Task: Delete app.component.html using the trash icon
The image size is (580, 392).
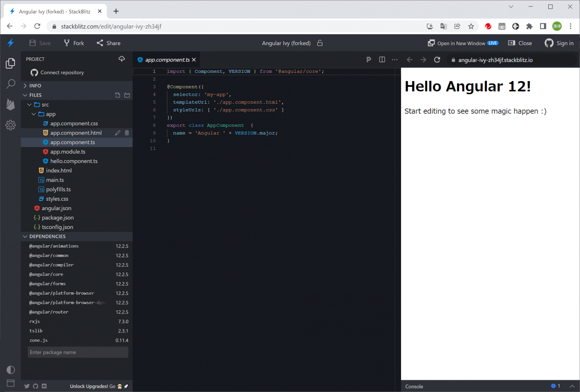Action: click(127, 132)
